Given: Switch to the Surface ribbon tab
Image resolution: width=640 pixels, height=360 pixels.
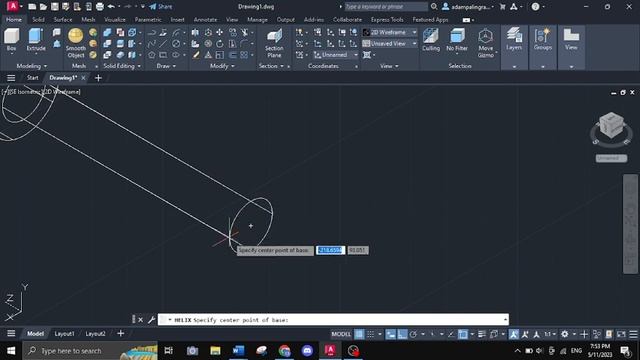Looking at the screenshot, I should coord(62,20).
